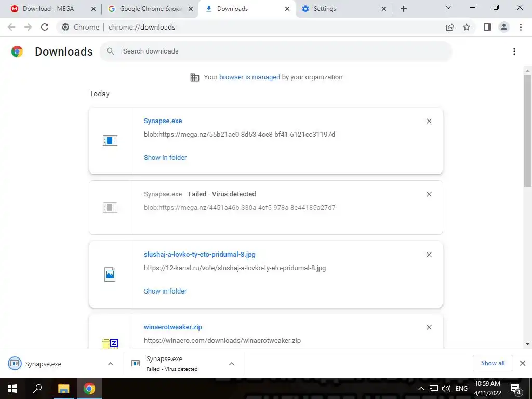Click the winaero.com zip URL text
532x399 pixels.
[x=222, y=341]
